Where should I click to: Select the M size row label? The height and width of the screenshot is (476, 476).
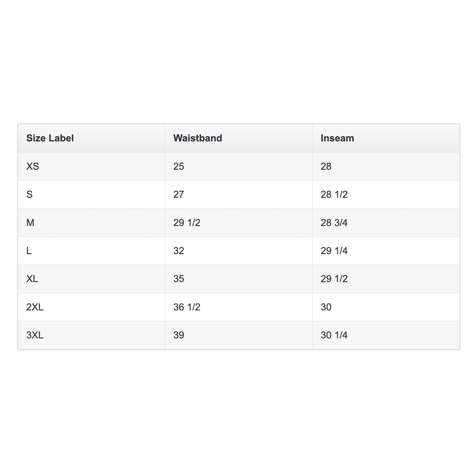[x=30, y=223]
